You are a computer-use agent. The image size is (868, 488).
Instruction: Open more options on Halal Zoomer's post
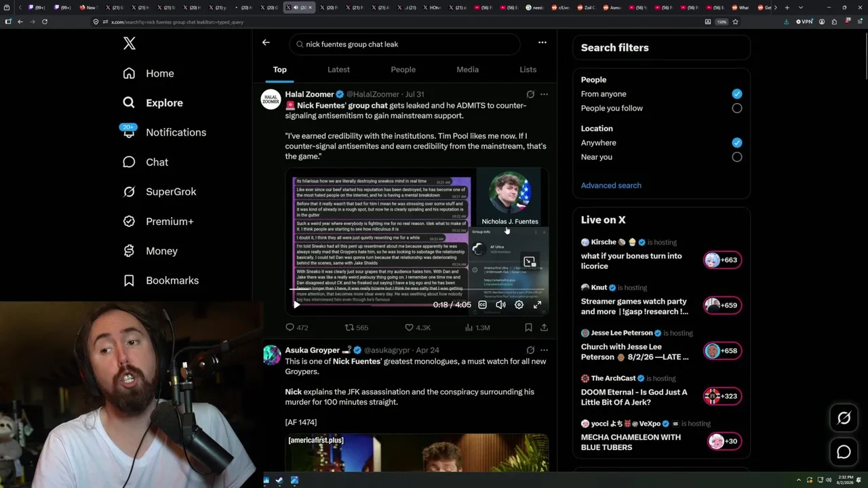[544, 94]
